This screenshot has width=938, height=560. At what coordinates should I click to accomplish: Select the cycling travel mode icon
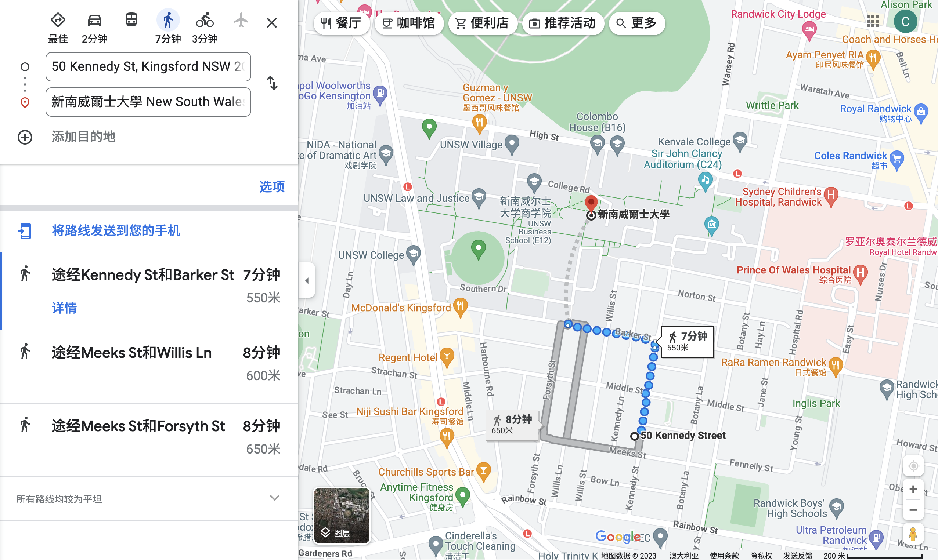click(x=205, y=21)
